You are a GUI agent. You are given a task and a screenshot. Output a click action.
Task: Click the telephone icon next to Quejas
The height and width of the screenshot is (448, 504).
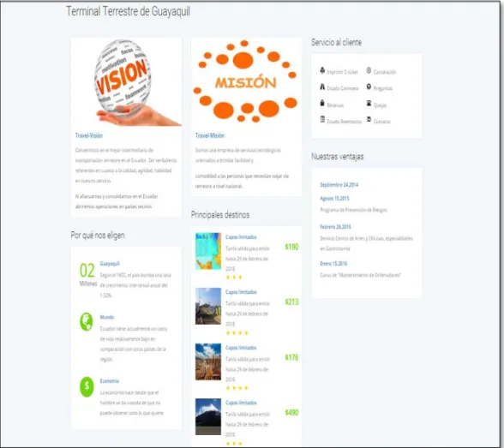coord(369,103)
